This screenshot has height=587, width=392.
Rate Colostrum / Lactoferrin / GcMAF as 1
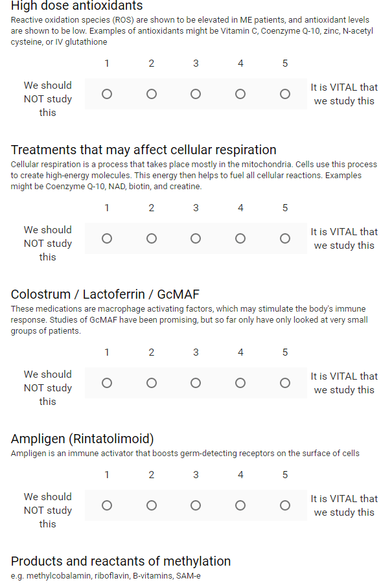point(107,383)
